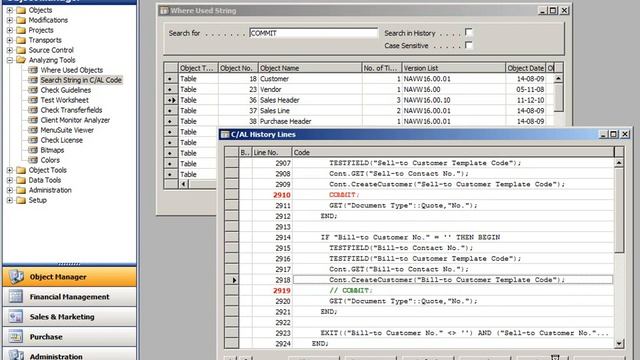Expand the Setup folder node
This screenshot has width=640, height=360.
pos(10,200)
